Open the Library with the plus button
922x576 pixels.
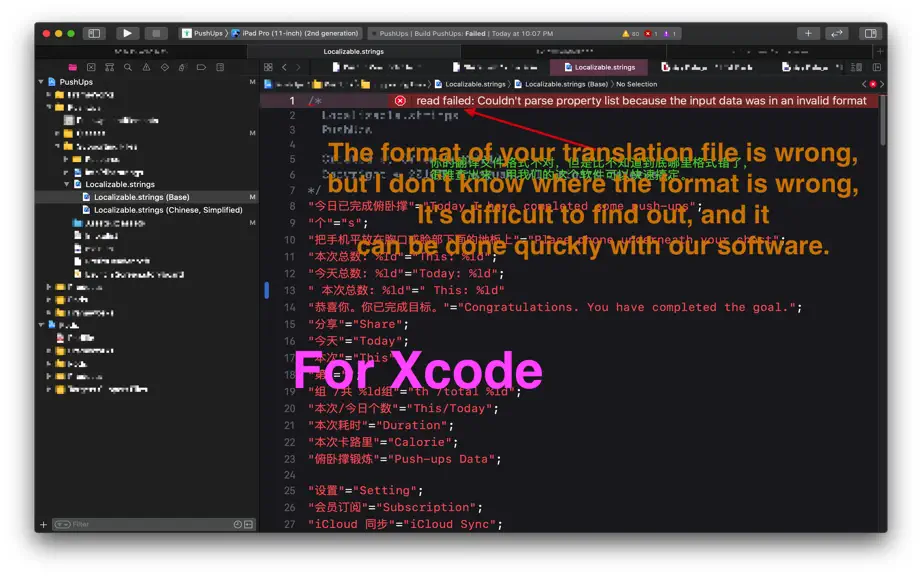(808, 34)
